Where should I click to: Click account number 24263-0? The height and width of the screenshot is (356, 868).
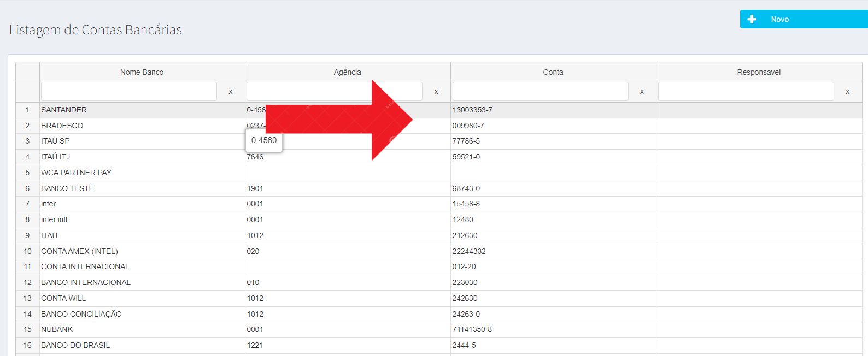click(466, 314)
